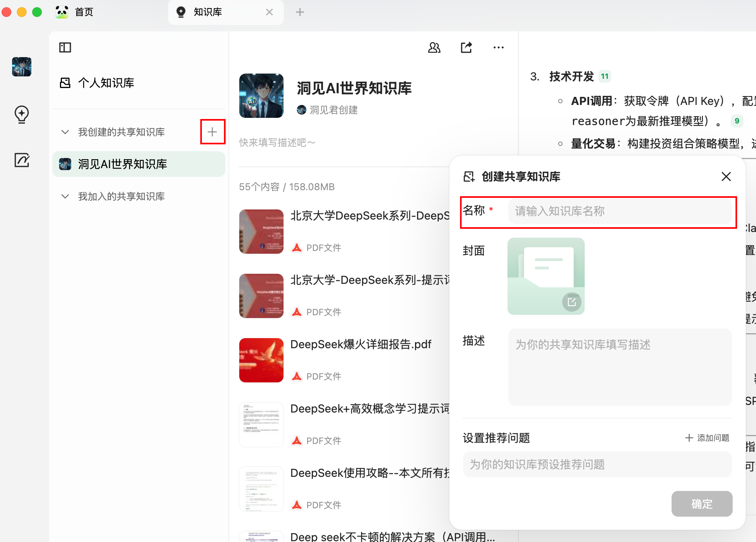Click citation badge 9 after reasoner line
756x542 pixels.
tap(737, 121)
